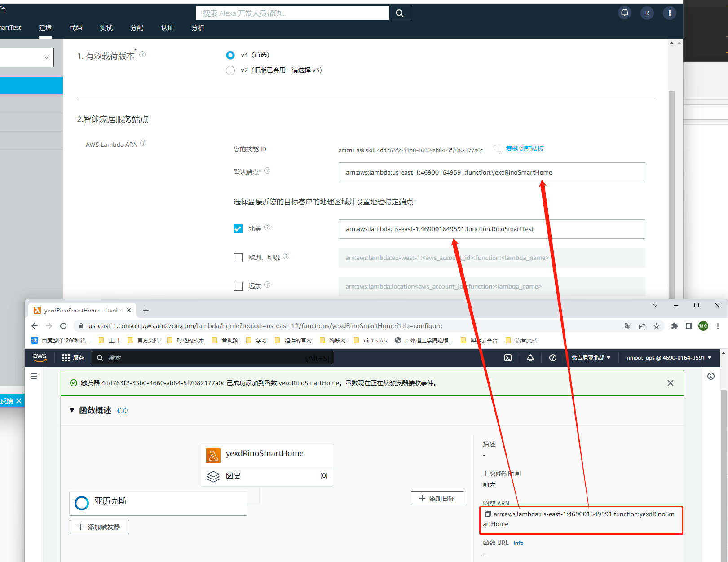This screenshot has height=562, width=728.
Task: Toggle Chrome side panel icon
Action: click(688, 326)
